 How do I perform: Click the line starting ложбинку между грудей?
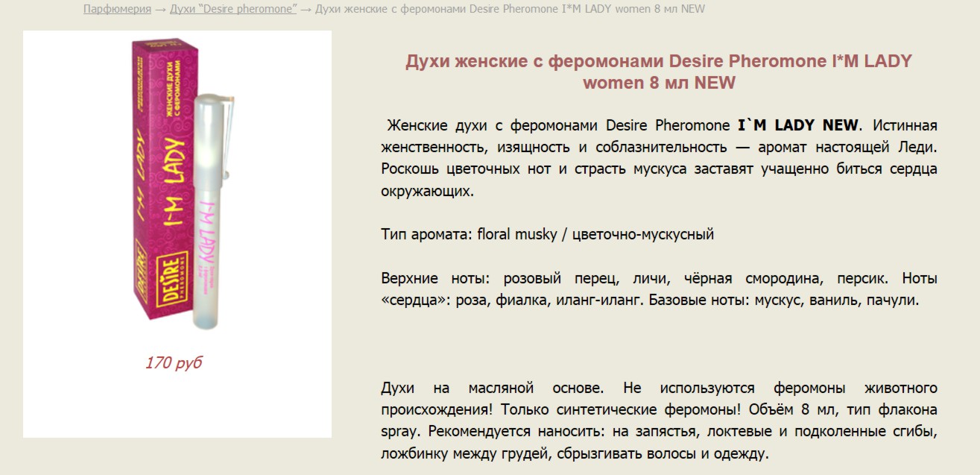[575, 453]
